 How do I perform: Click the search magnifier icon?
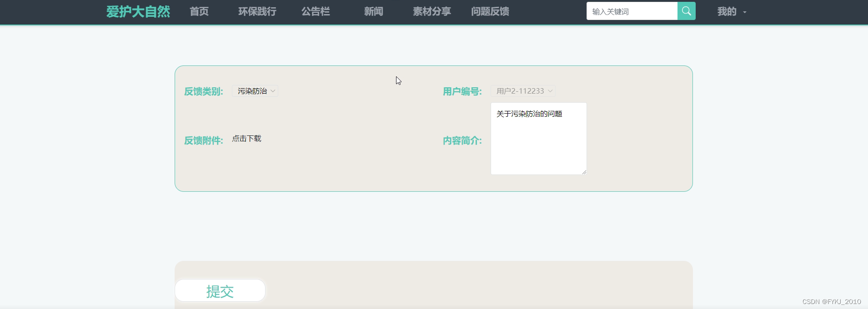pyautogui.click(x=686, y=11)
